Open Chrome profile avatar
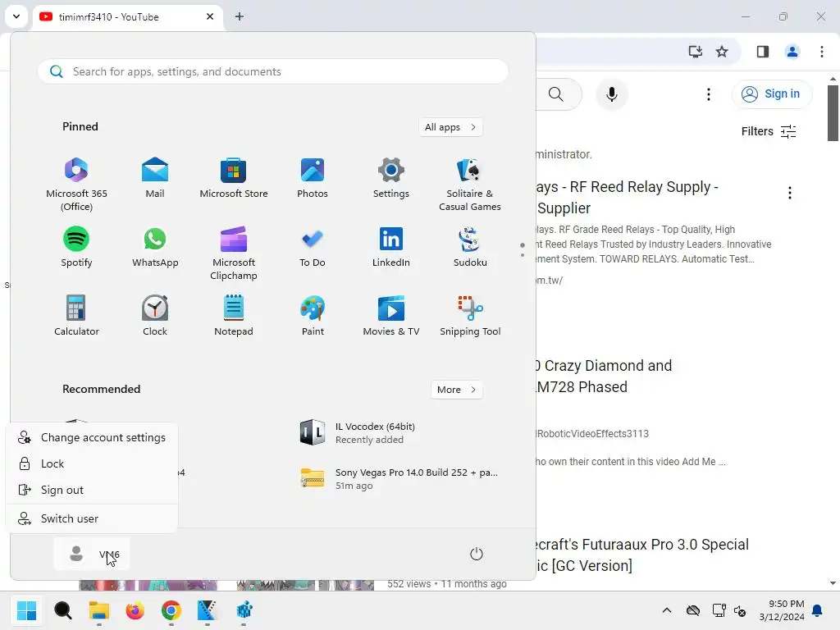The width and height of the screenshot is (840, 630). pos(792,52)
